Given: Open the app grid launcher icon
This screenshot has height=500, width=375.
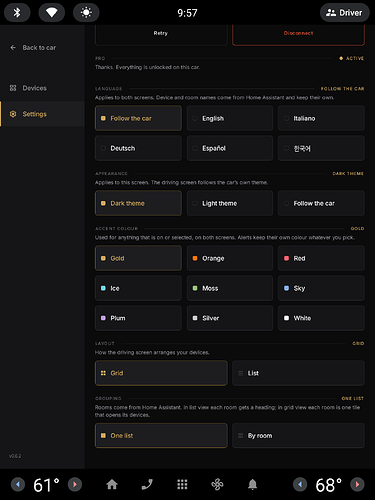Looking at the screenshot, I should 182,484.
